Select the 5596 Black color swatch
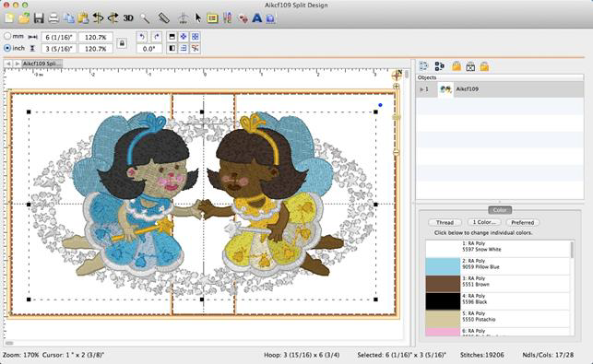This screenshot has height=364, width=593. (x=443, y=301)
